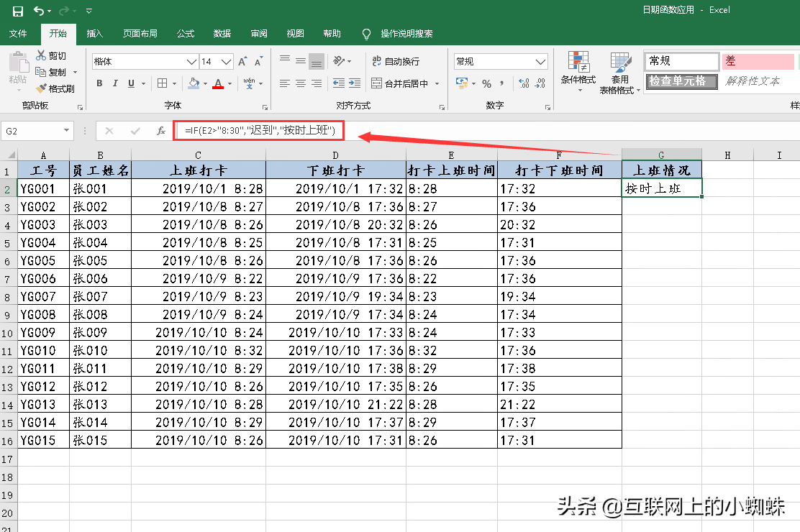
Task: Click the Cut (剪切) scissors icon
Action: (x=41, y=55)
